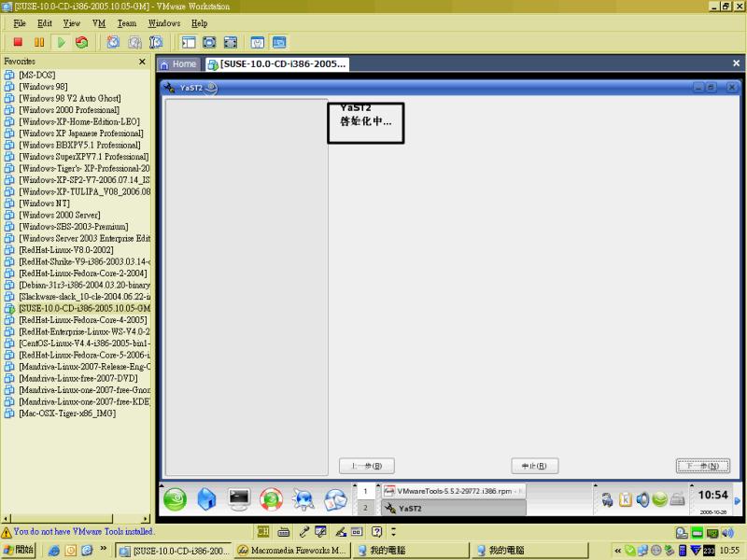Click the Console view toolbar icon
Screen dimensions: 747x560
click(x=279, y=42)
